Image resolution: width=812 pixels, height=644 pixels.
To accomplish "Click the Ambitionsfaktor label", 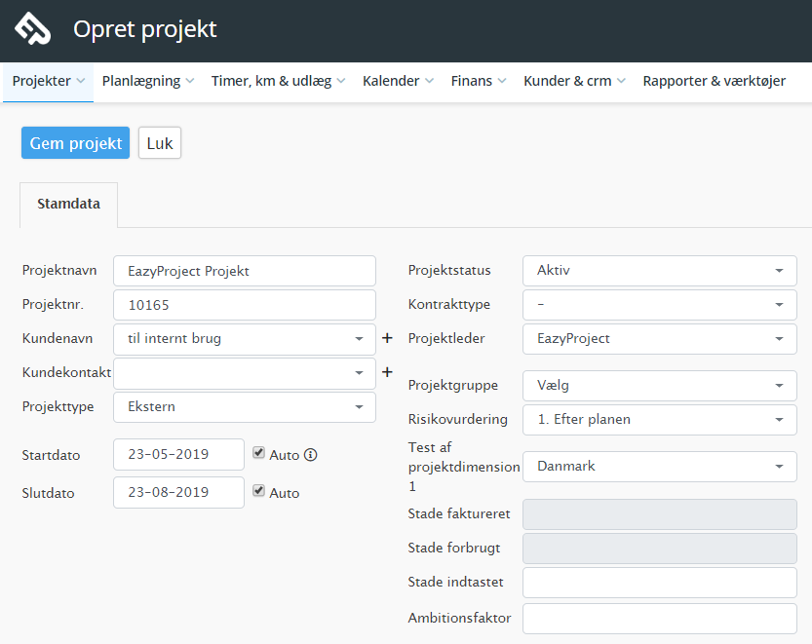I will (x=459, y=618).
